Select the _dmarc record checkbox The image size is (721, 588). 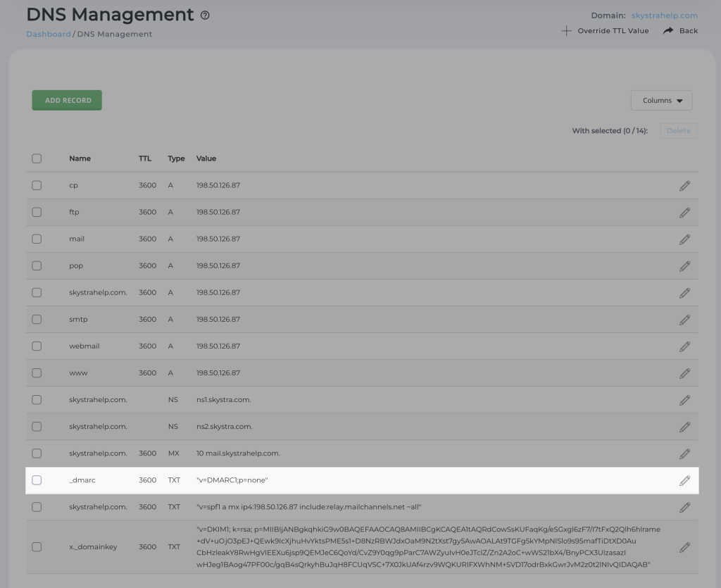click(x=37, y=480)
